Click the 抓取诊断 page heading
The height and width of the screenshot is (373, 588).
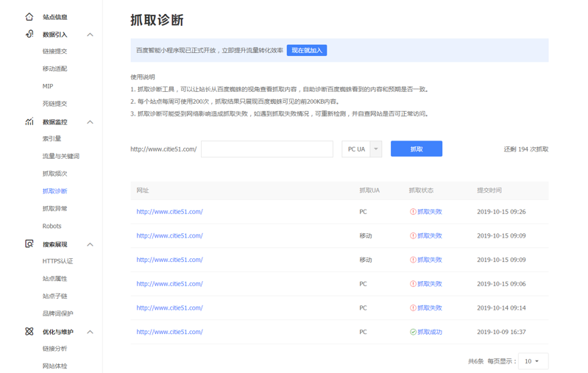(x=157, y=20)
